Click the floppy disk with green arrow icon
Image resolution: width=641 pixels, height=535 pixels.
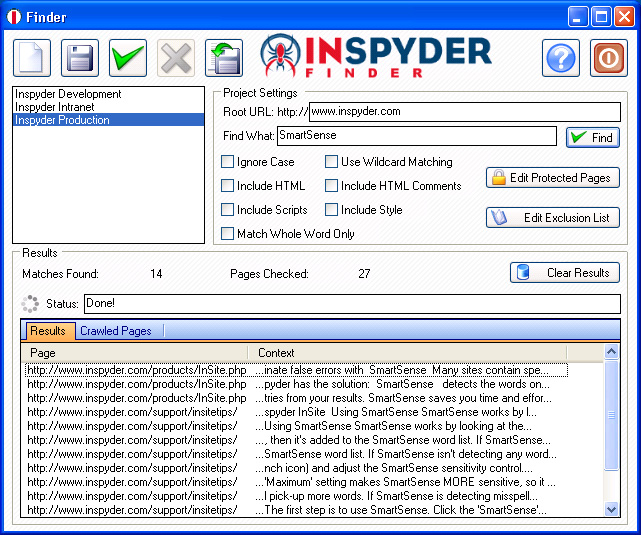pos(224,58)
